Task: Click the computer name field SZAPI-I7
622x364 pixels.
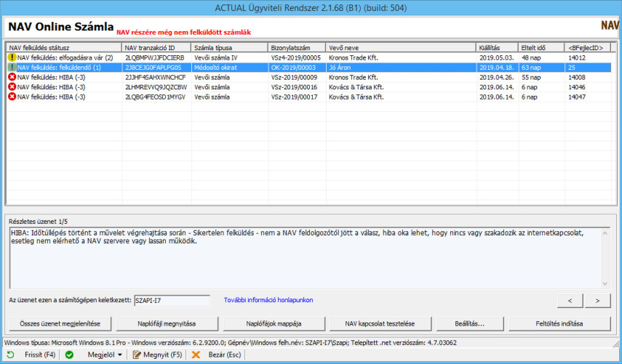Action: point(171,300)
